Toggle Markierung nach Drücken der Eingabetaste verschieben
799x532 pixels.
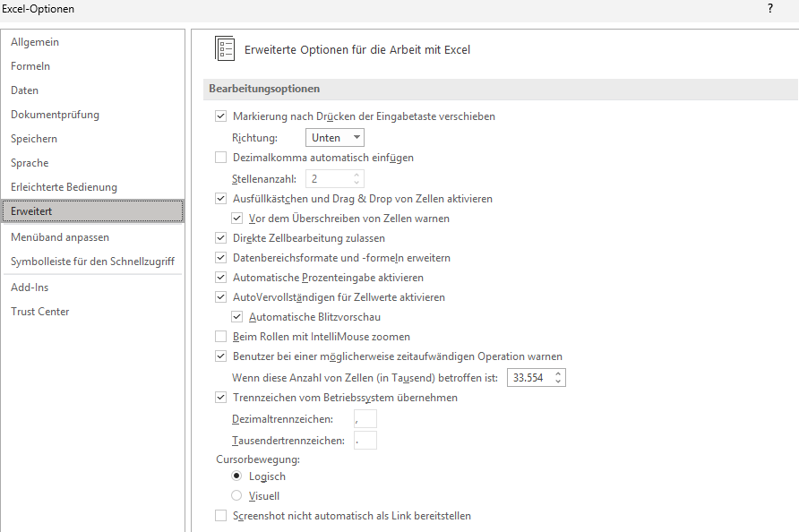click(220, 116)
